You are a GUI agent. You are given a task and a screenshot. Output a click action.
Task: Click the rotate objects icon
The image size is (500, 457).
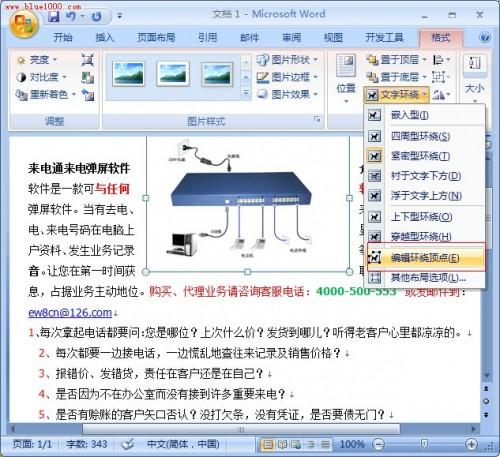coord(441,95)
